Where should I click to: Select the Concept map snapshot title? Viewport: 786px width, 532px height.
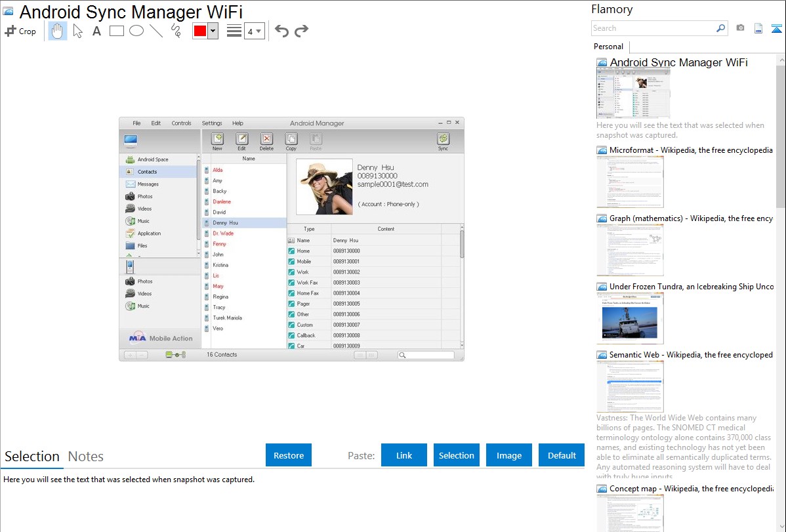coord(691,489)
